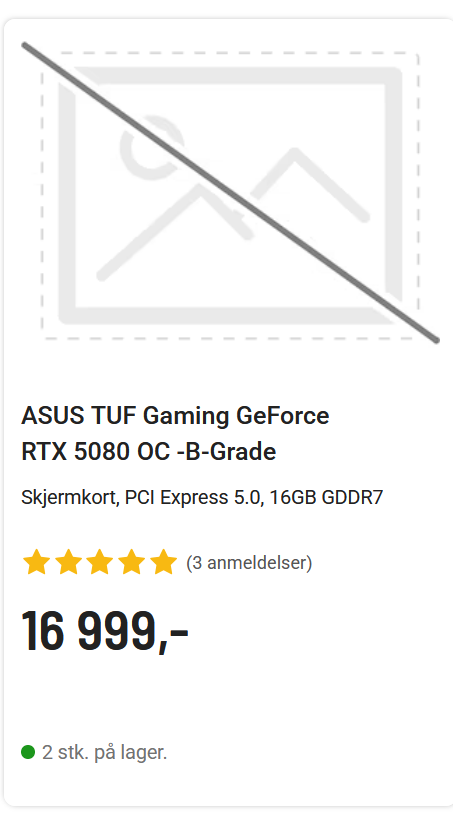Click the sun circle in the placeholder image
The width and height of the screenshot is (453, 819).
(x=147, y=148)
